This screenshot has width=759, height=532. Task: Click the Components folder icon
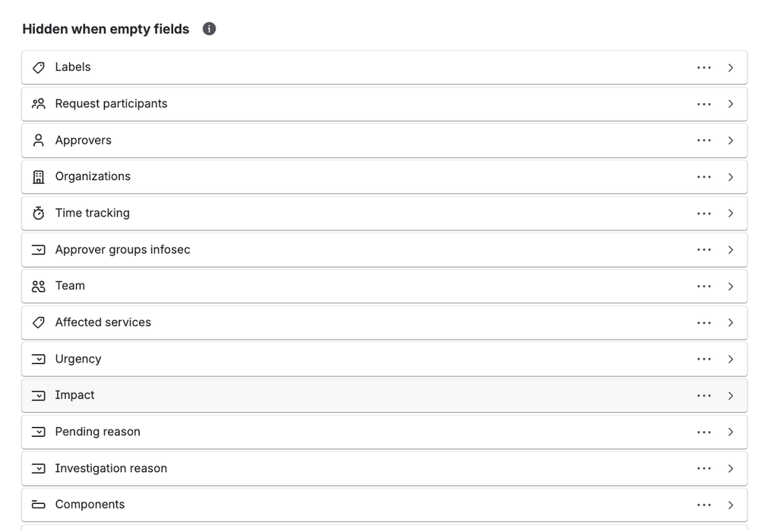(x=38, y=505)
